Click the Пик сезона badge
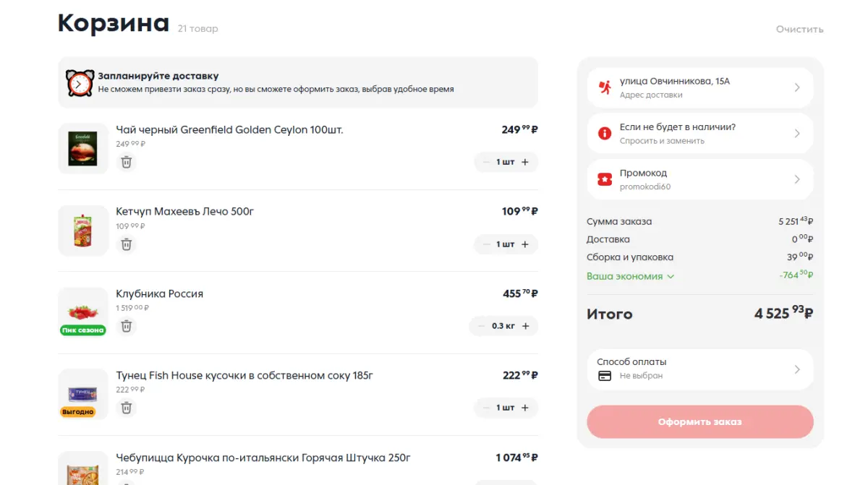This screenshot has width=868, height=485. pos(83,330)
